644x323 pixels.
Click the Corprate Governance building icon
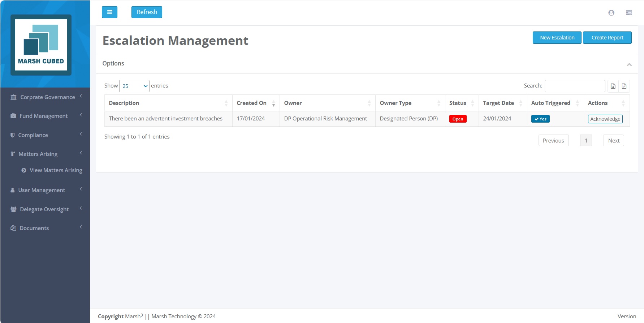click(x=14, y=97)
